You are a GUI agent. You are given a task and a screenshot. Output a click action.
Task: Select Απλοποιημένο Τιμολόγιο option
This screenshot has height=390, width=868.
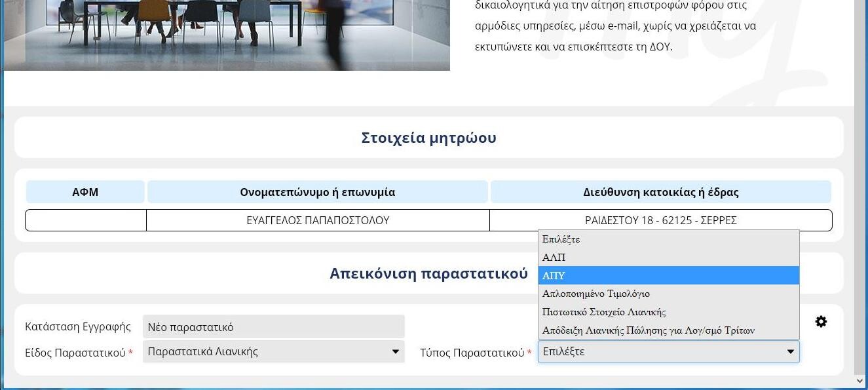point(669,294)
